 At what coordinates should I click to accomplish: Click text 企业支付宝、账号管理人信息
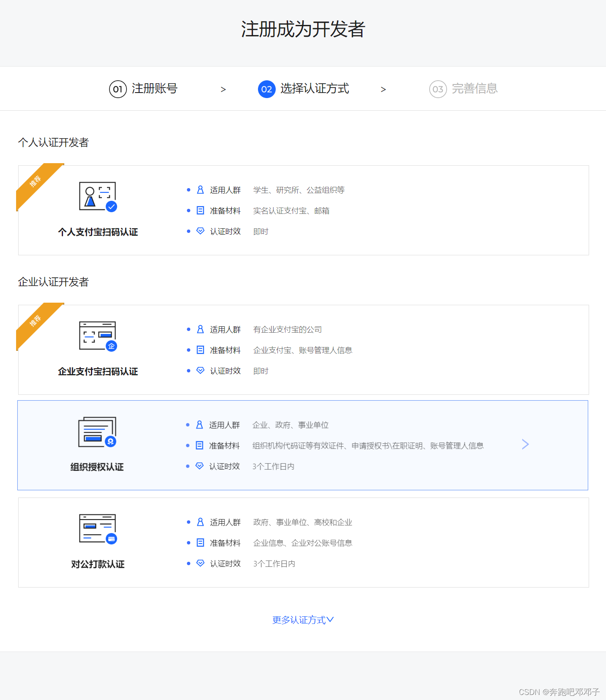(x=303, y=350)
